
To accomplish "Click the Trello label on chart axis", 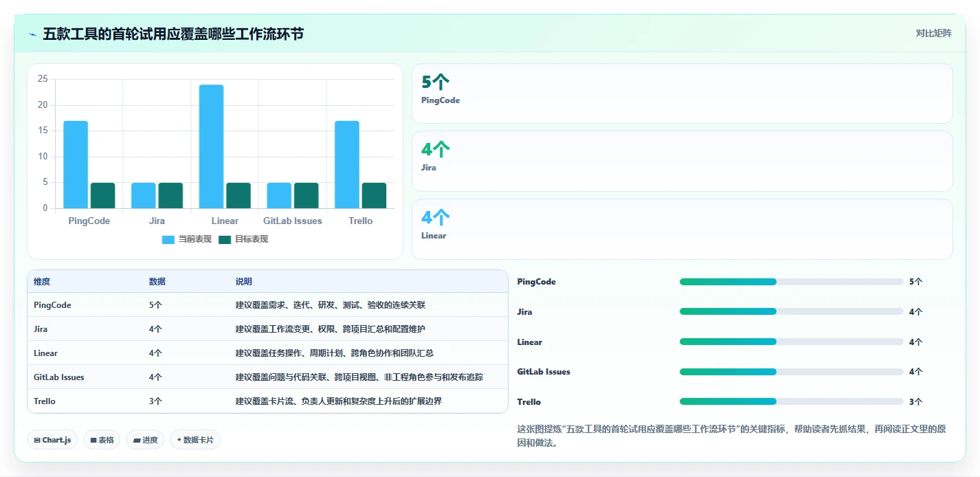I will [x=360, y=221].
